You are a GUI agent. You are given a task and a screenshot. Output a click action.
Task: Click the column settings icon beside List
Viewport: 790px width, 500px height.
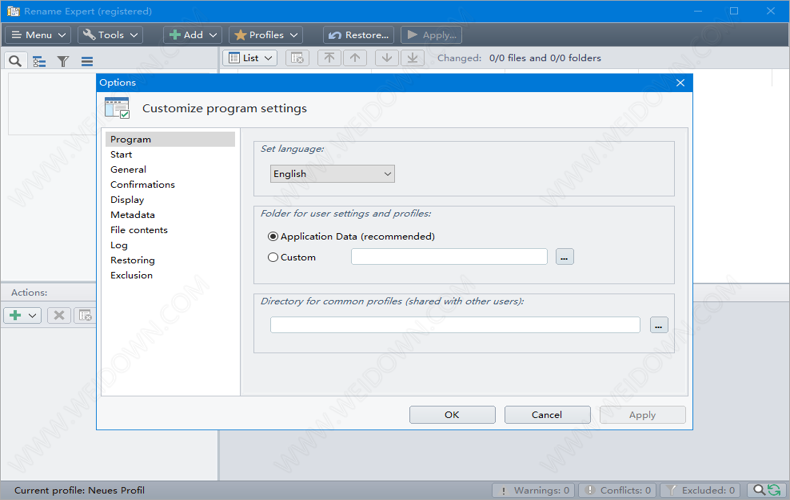tap(297, 58)
